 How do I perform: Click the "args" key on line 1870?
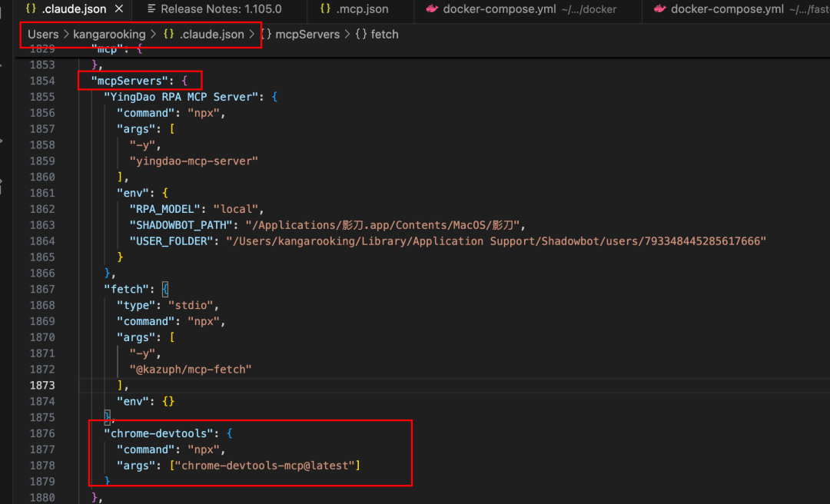[136, 337]
